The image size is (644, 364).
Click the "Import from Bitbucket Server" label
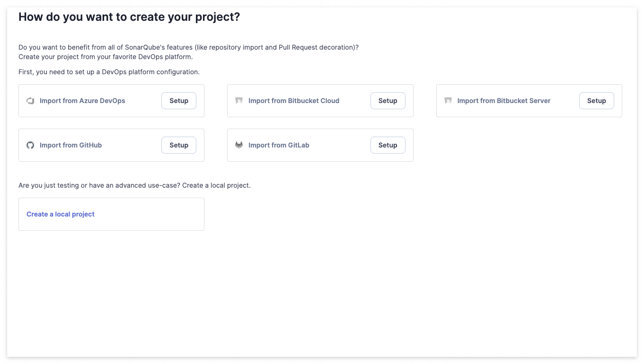coord(504,101)
